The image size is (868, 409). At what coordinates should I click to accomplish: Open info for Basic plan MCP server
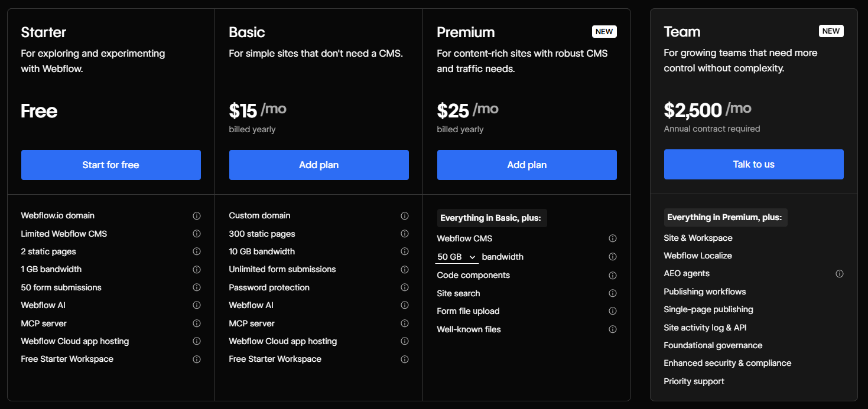405,323
